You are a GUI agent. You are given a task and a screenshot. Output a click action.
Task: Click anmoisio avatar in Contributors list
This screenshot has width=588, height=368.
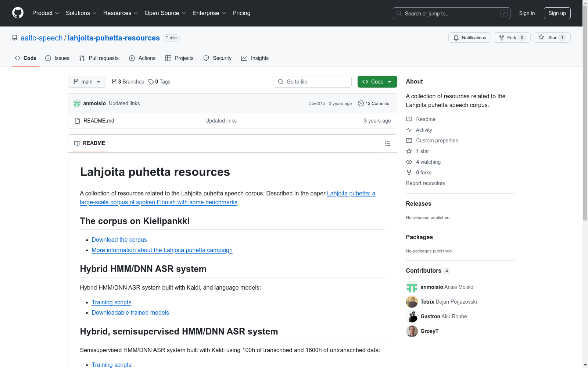pyautogui.click(x=412, y=287)
